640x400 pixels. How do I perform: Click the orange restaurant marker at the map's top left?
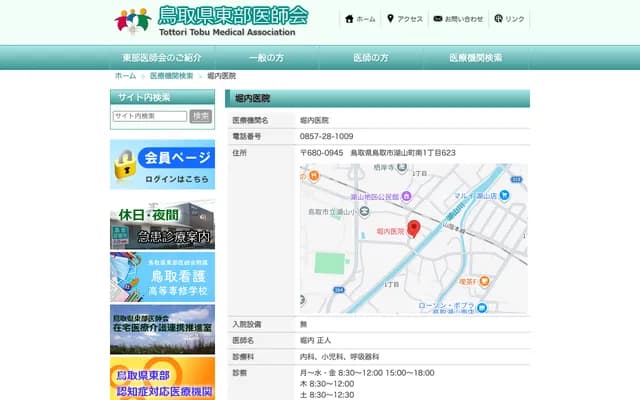(x=313, y=176)
